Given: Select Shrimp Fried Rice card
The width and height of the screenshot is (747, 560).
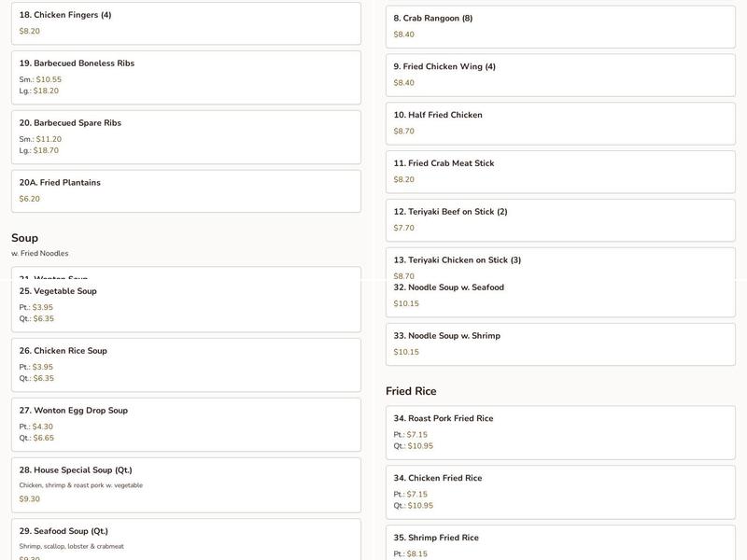Looking at the screenshot, I should 561,543.
